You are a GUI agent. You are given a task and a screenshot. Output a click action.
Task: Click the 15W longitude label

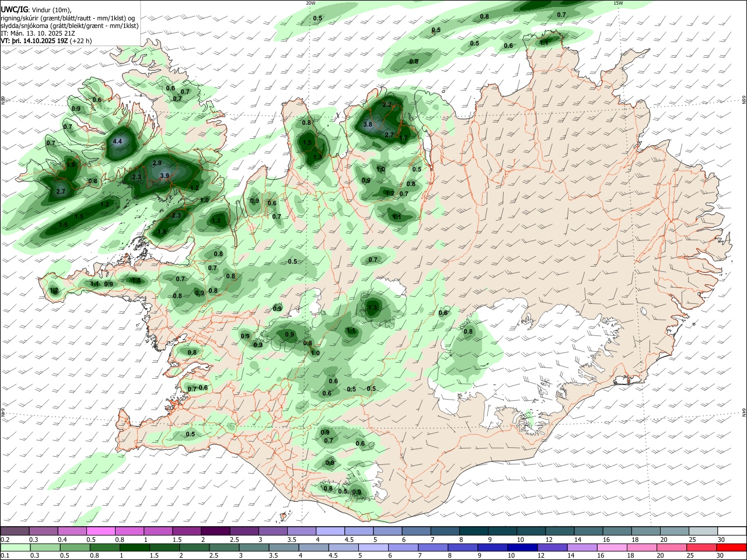click(618, 3)
